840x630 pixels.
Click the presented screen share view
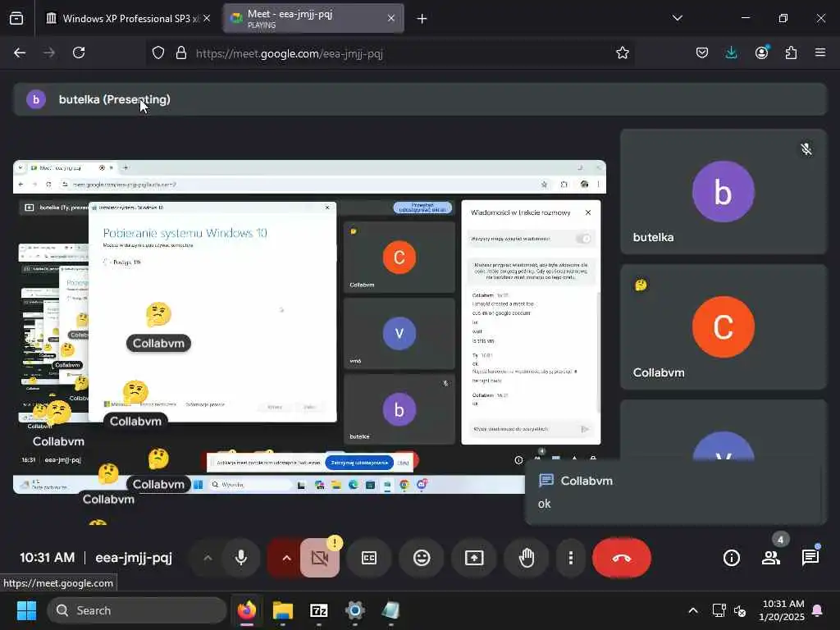tap(309, 326)
